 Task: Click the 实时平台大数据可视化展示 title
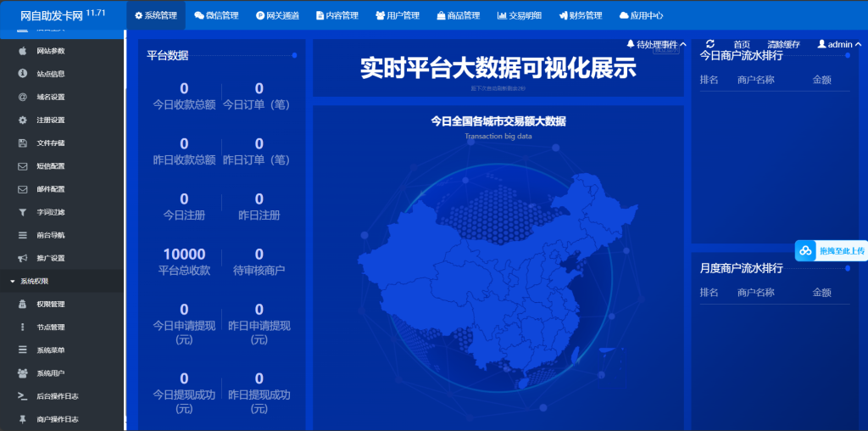coord(498,68)
